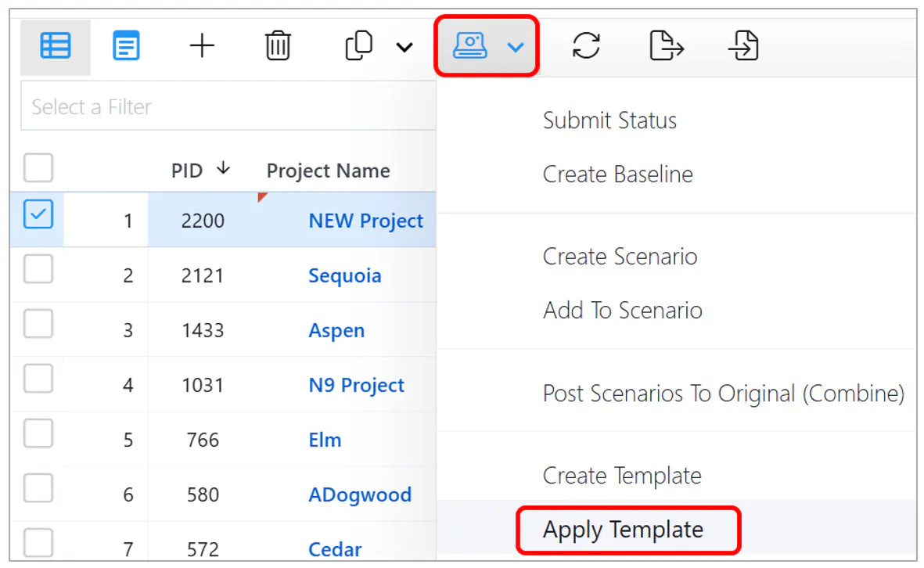The image size is (924, 568).
Task: Click Apply Template in the menu
Action: tap(624, 529)
